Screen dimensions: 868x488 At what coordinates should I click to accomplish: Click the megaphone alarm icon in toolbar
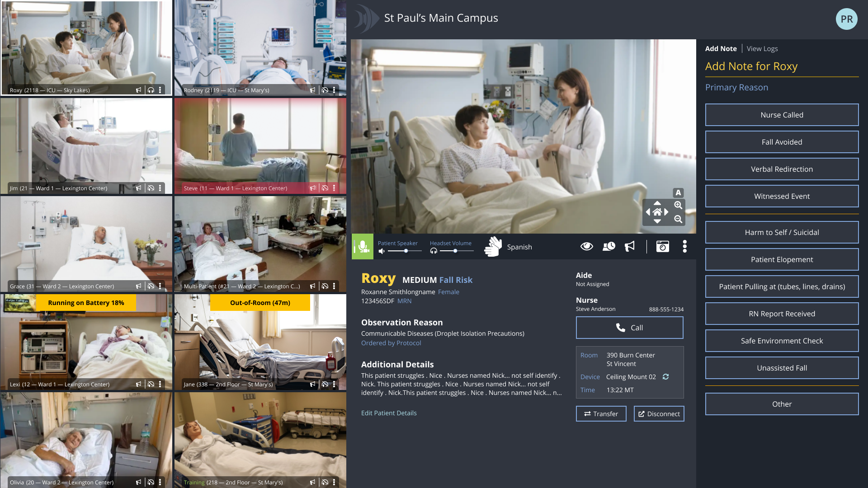(x=630, y=246)
